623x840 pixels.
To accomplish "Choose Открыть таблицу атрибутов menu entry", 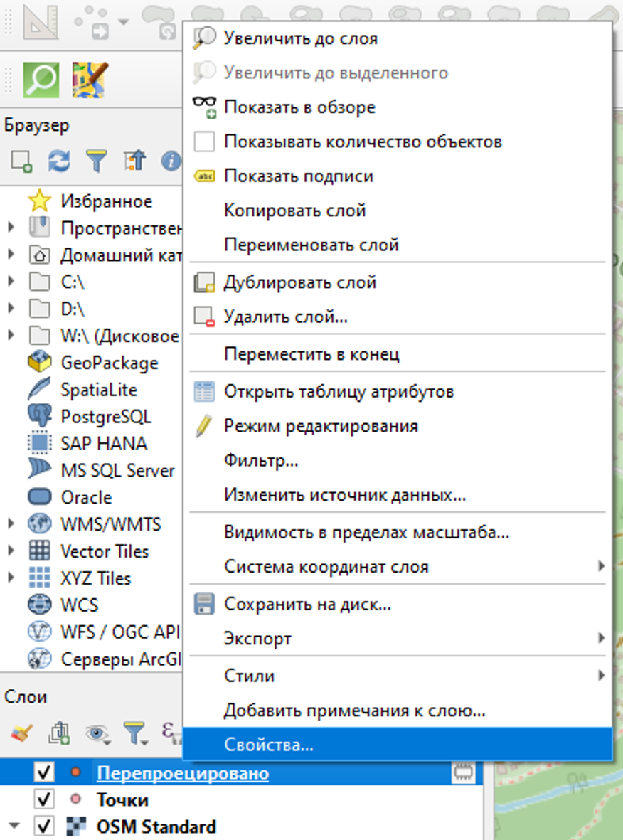I will pos(339,391).
